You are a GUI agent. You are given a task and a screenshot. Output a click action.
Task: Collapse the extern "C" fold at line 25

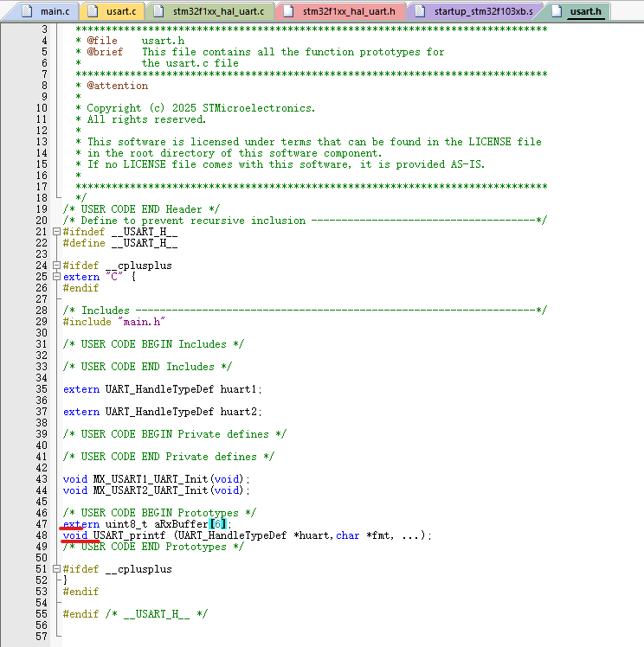click(x=57, y=277)
